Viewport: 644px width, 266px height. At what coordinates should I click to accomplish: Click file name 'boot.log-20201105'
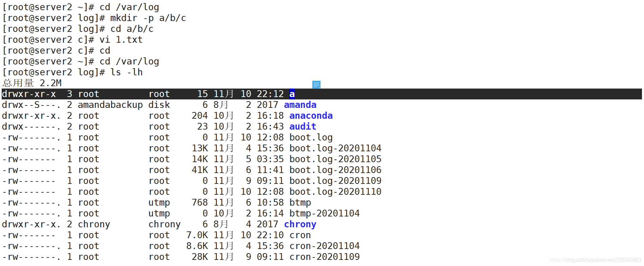pyautogui.click(x=335, y=159)
